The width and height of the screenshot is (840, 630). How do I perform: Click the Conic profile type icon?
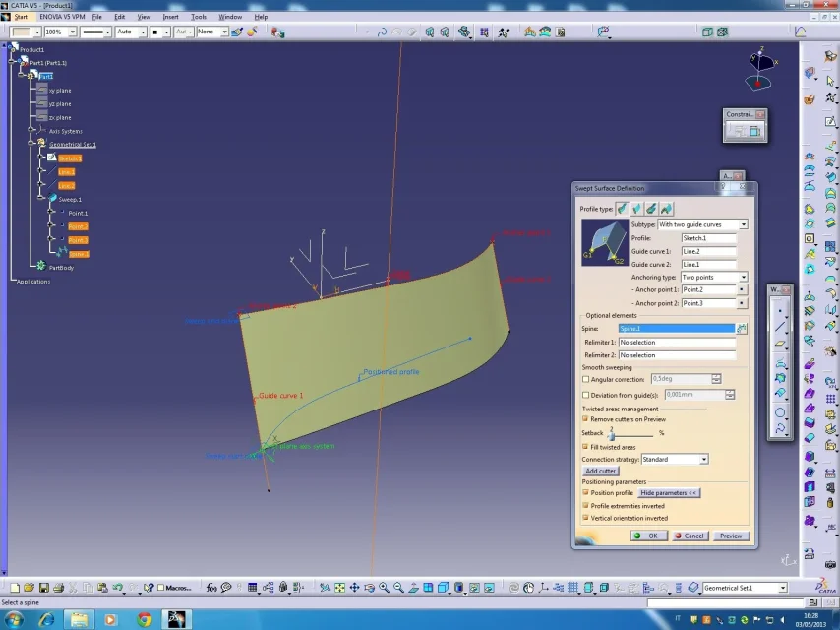(x=666, y=209)
